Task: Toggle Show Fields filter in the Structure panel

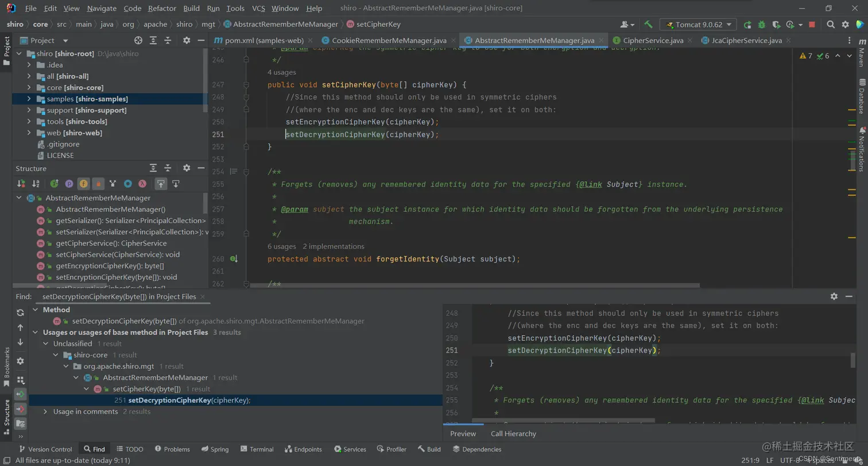Action: (x=83, y=184)
